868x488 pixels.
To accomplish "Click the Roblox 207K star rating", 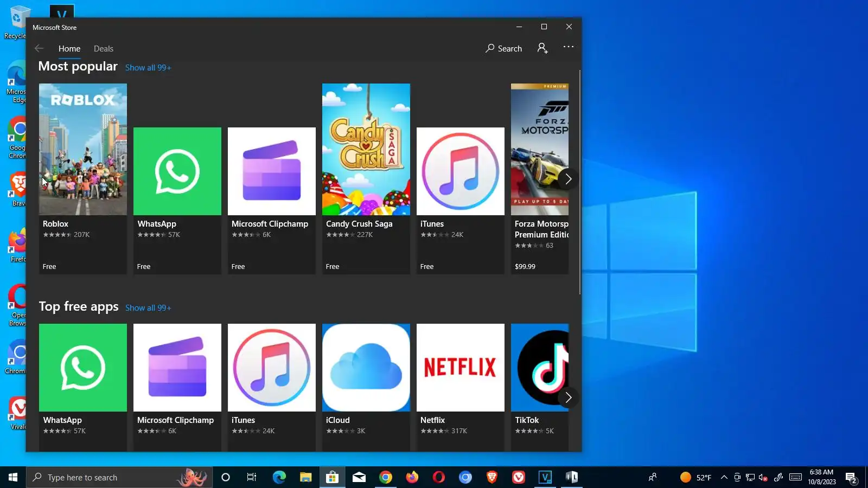I will tap(66, 235).
